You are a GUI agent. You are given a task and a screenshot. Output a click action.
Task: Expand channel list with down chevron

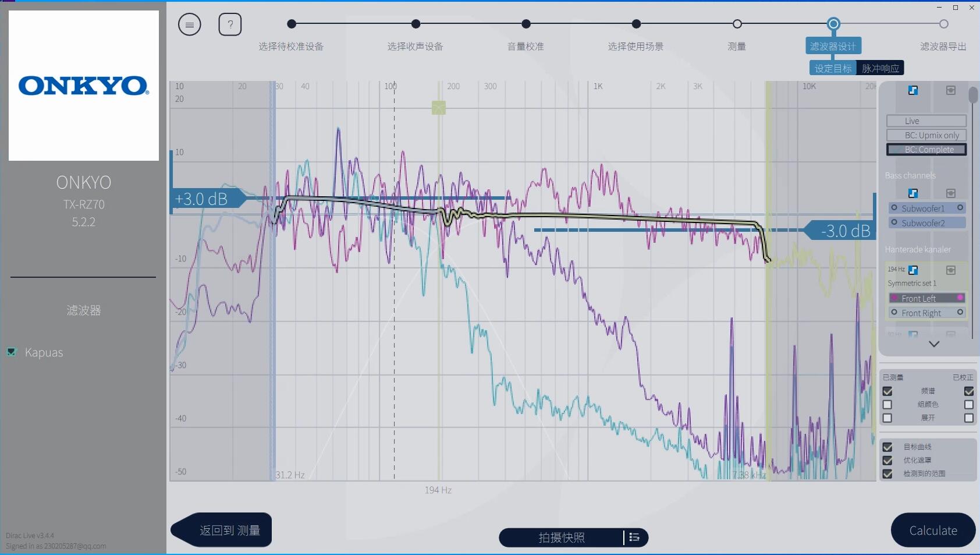[934, 344]
